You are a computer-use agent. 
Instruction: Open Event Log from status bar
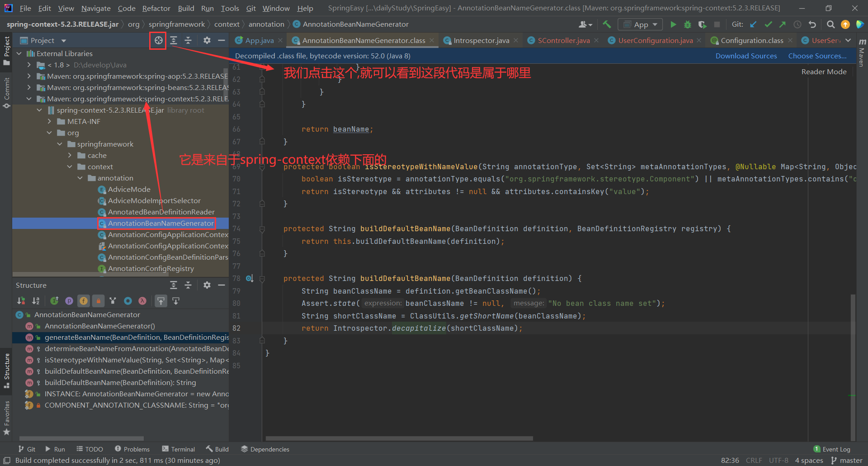[832, 449]
